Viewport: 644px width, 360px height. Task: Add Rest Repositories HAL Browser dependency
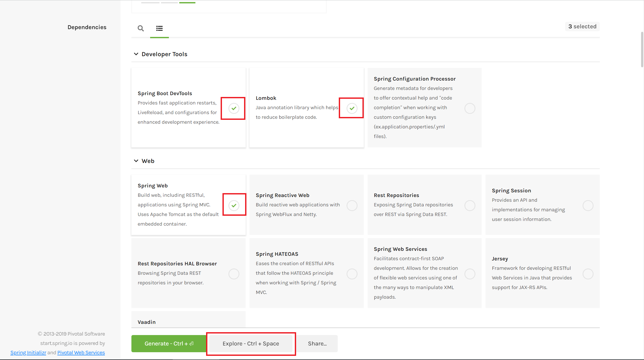click(234, 274)
